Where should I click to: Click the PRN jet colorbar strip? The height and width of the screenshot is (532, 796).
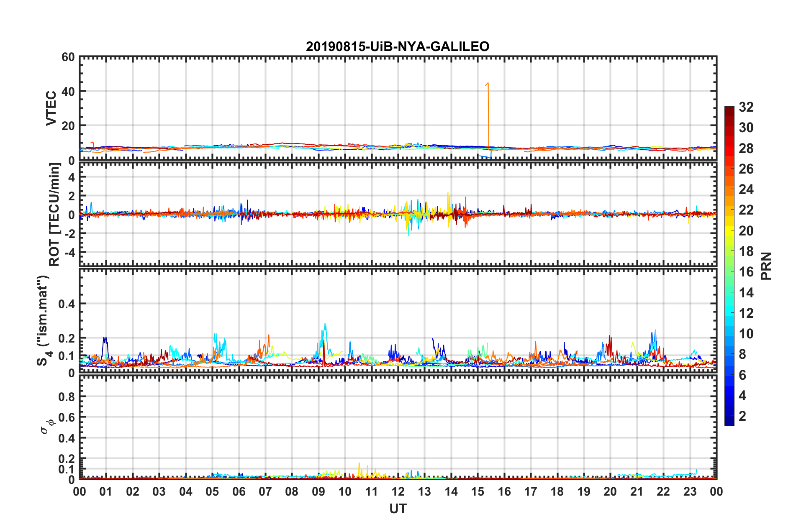click(x=729, y=266)
